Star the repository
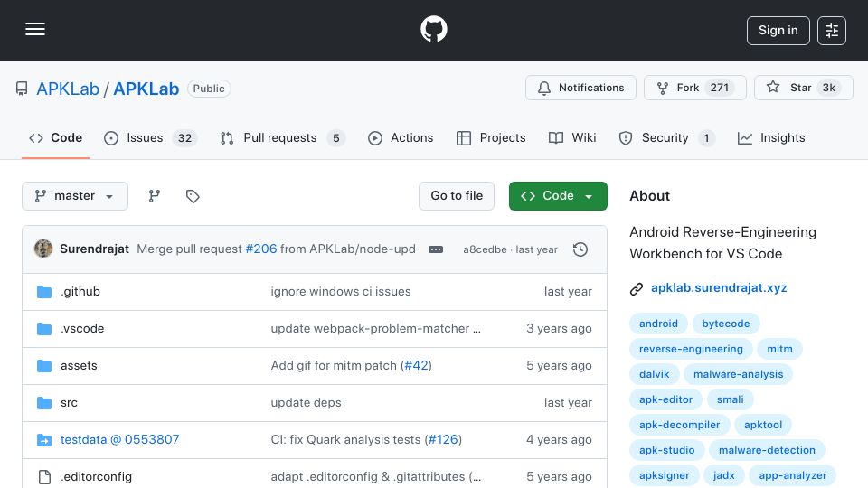The image size is (868, 488). (x=803, y=88)
